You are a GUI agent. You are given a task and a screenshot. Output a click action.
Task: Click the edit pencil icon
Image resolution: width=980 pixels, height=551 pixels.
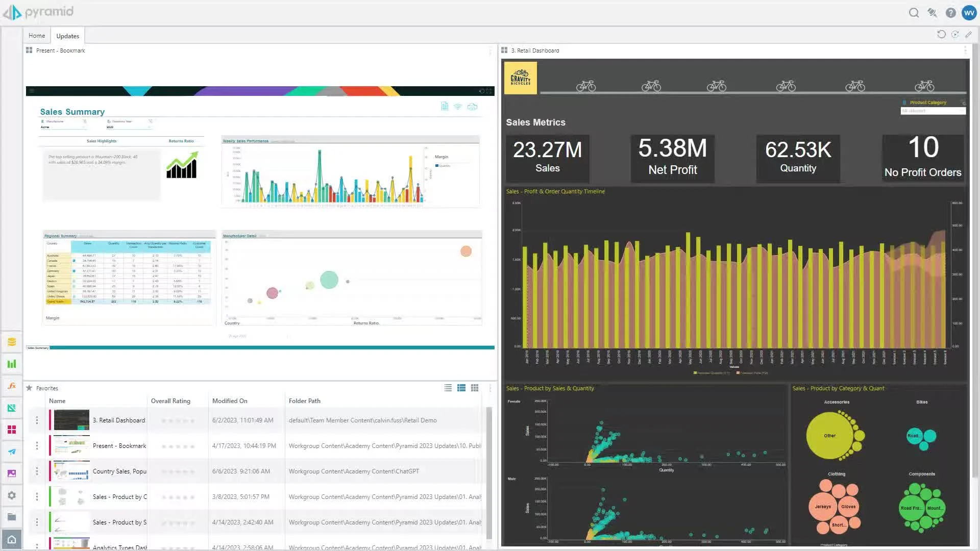(x=968, y=35)
